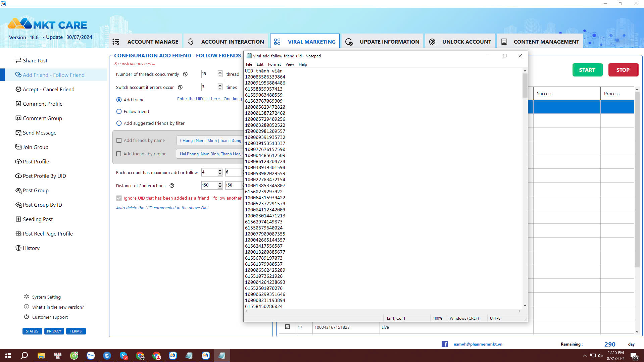Click the Post Profile icon
Viewport: 644px width, 362px height.
(18, 161)
